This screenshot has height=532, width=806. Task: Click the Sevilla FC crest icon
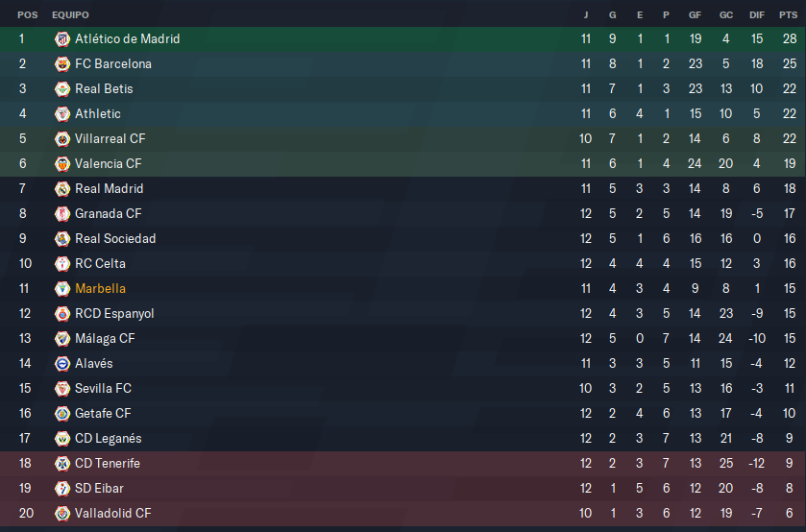click(x=62, y=389)
